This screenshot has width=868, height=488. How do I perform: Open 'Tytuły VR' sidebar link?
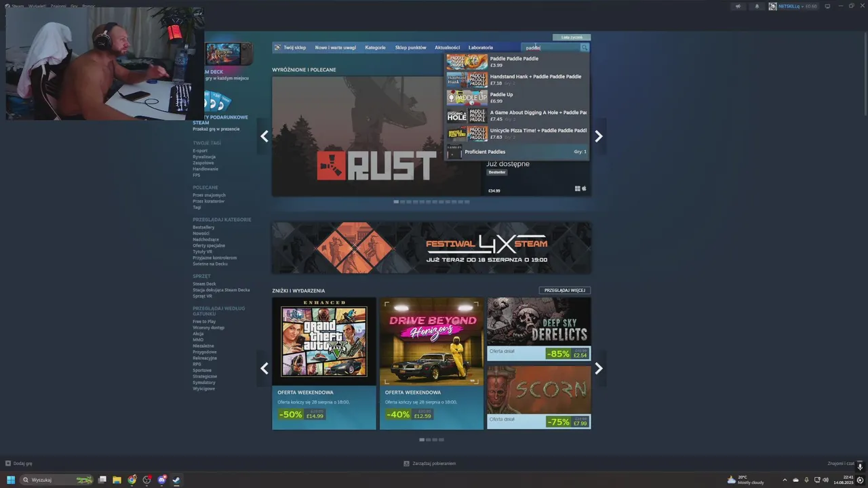point(202,251)
